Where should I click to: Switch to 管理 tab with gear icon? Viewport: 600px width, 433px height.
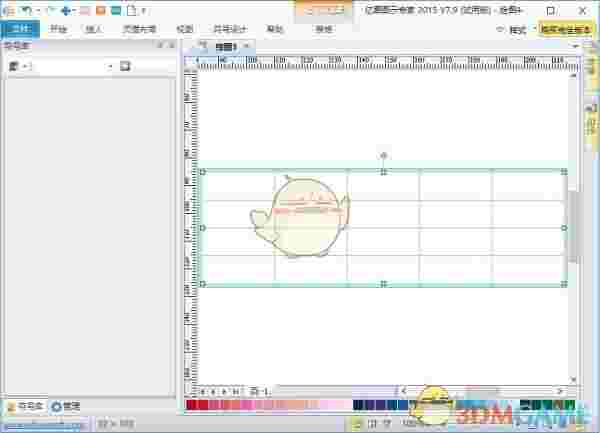coord(65,406)
